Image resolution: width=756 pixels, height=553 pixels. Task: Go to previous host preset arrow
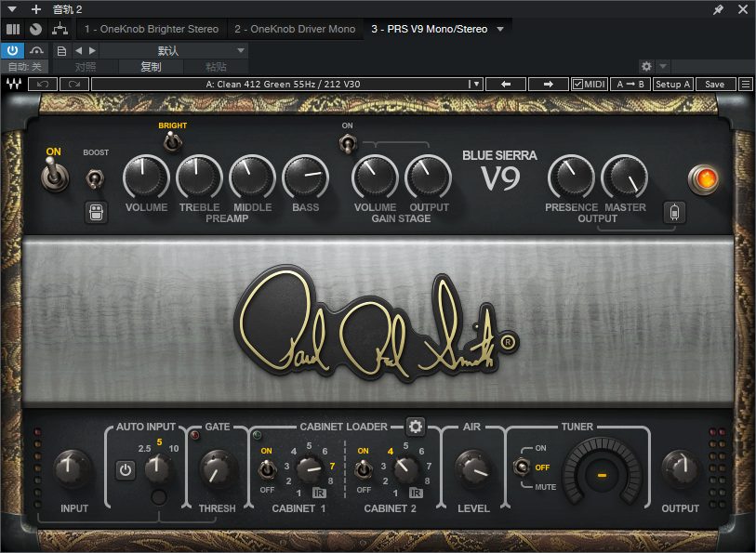(x=79, y=50)
